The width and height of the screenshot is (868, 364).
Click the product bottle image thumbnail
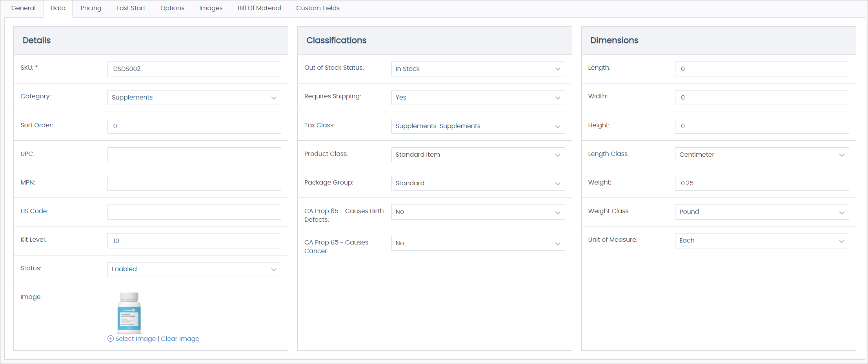click(129, 313)
